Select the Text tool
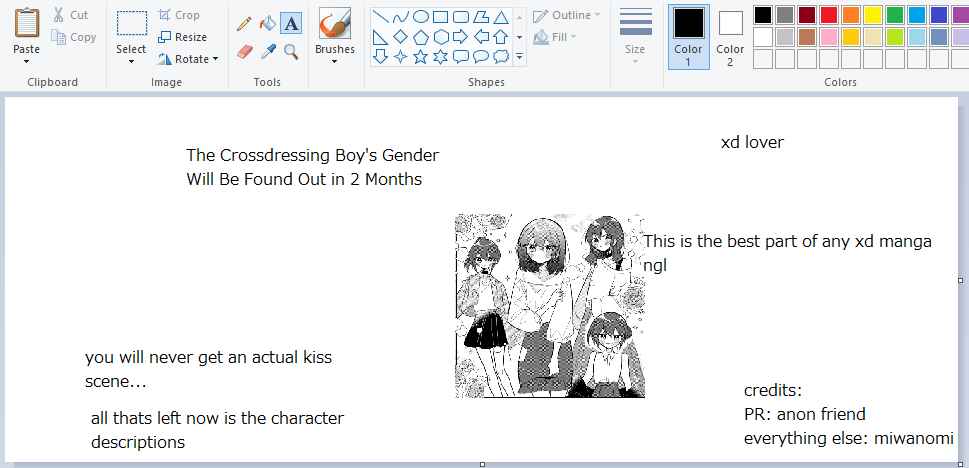 tap(291, 23)
